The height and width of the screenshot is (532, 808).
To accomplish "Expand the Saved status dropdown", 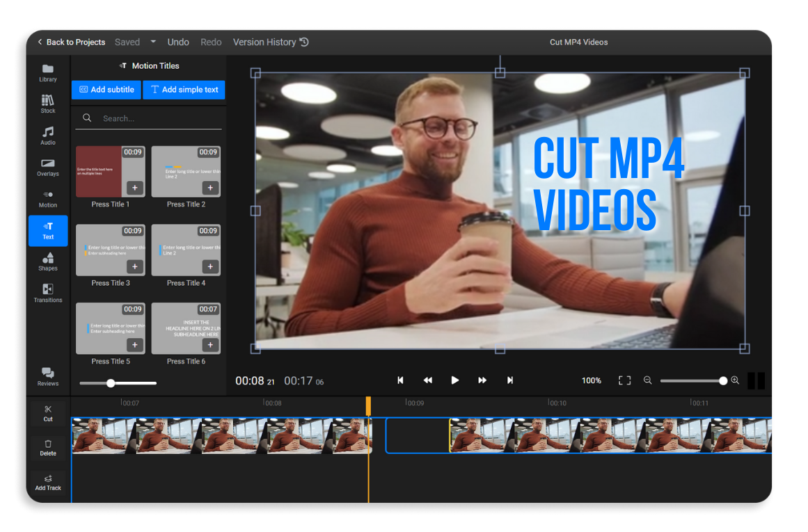I will pyautogui.click(x=152, y=42).
